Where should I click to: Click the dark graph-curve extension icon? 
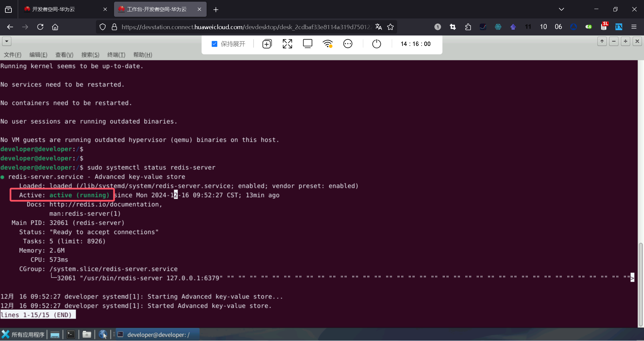click(x=483, y=27)
